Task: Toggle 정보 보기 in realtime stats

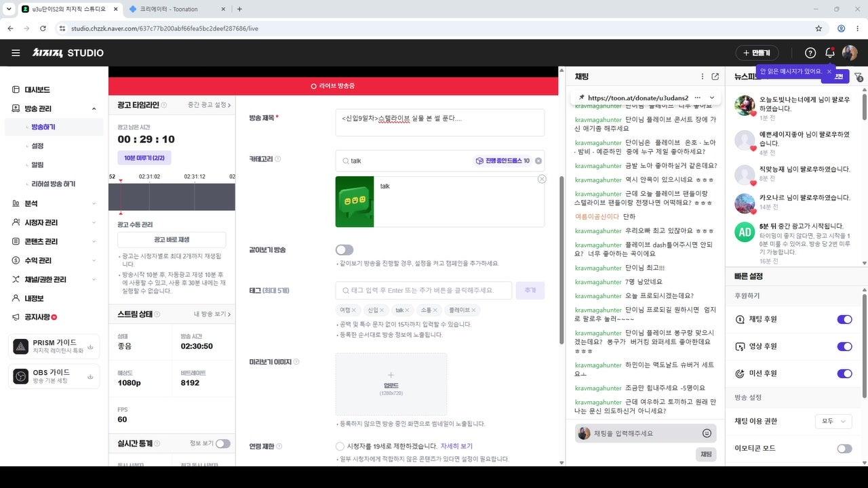Action: [223, 443]
